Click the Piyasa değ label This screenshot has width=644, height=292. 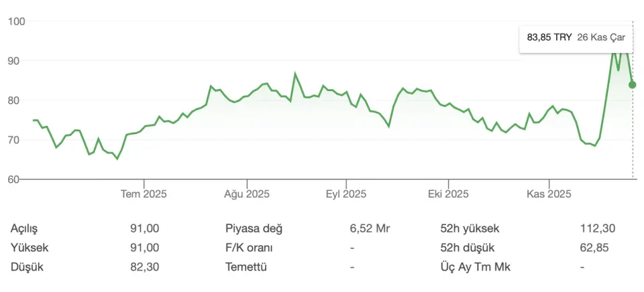[254, 228]
